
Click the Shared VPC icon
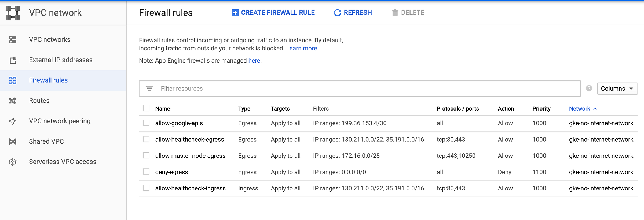point(13,141)
